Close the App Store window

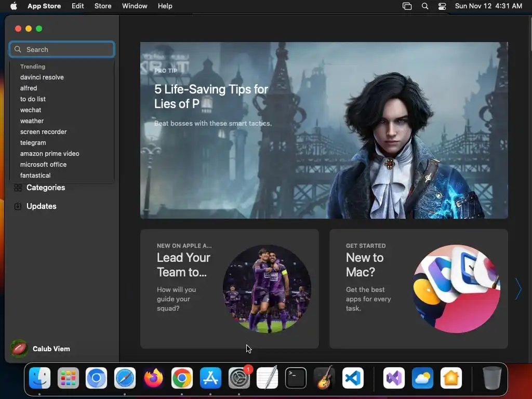click(18, 29)
